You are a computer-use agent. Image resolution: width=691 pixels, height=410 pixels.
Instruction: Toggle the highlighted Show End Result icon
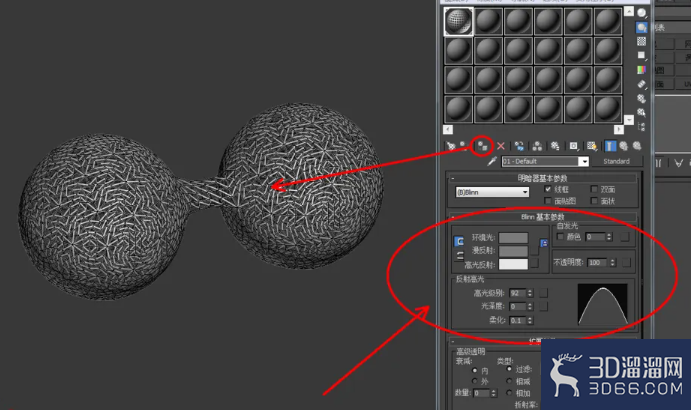click(610, 146)
